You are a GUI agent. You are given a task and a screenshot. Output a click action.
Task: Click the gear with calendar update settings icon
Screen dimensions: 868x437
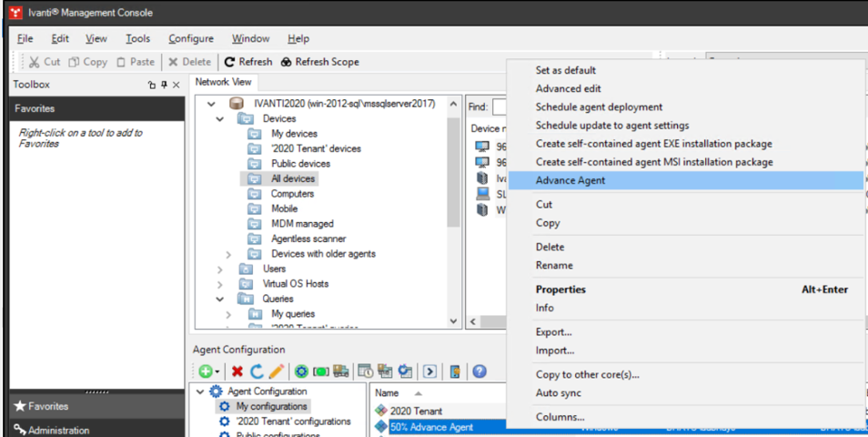coord(405,371)
